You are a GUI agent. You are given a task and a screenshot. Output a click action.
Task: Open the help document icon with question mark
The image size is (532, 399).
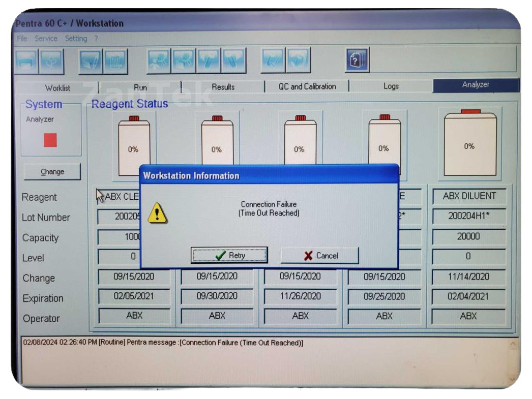point(357,60)
